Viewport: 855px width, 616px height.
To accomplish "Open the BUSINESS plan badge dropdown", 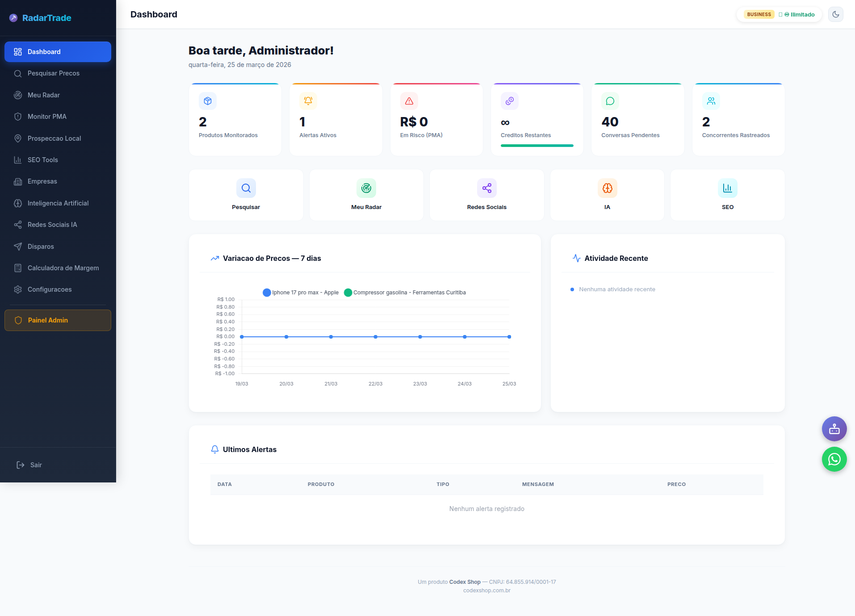I will (759, 14).
